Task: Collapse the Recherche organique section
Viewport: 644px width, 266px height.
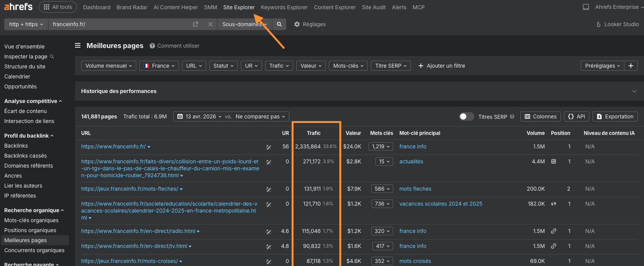Action: coord(34,210)
